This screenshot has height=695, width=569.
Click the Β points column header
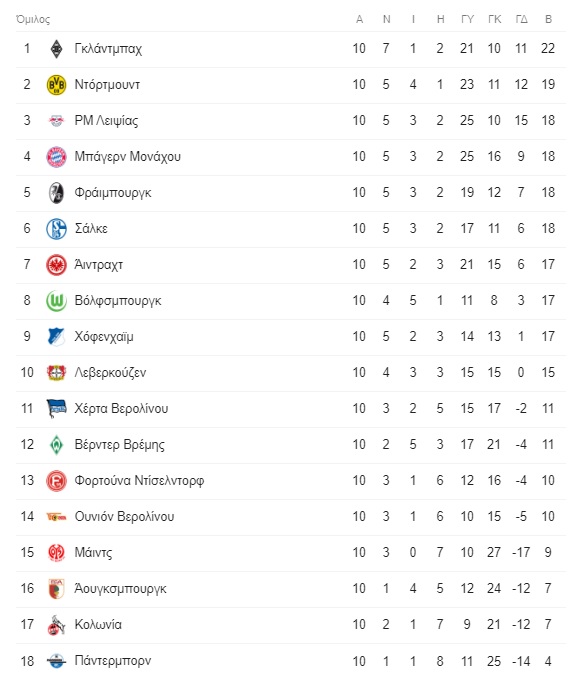(549, 19)
